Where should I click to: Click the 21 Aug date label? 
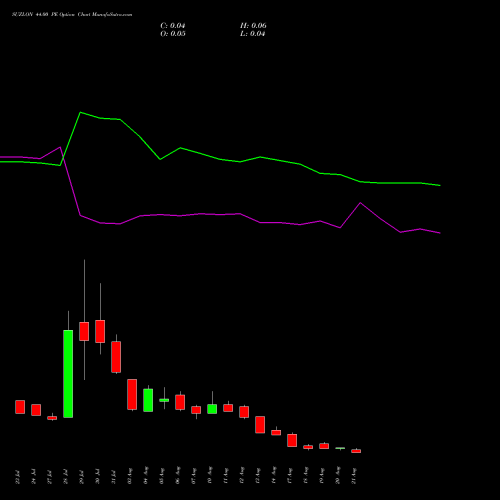tap(354, 476)
